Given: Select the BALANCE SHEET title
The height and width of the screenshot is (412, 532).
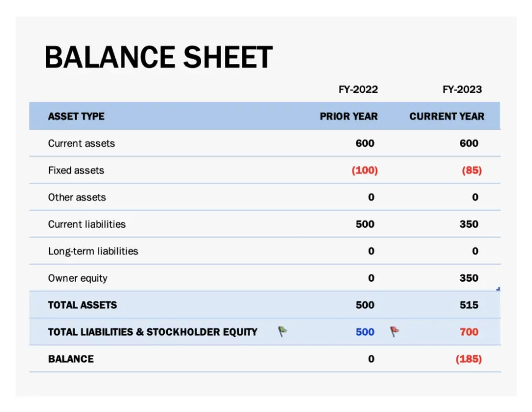Looking at the screenshot, I should (158, 57).
